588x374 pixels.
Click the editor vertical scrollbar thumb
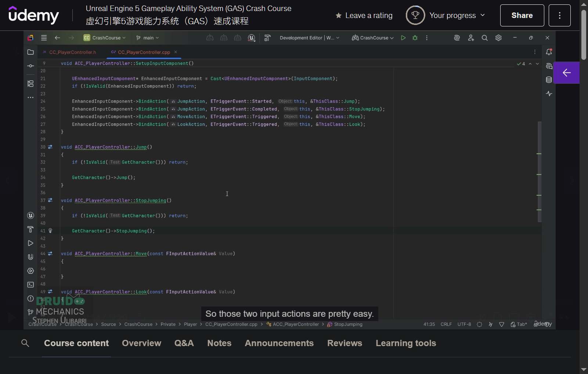coord(540,172)
